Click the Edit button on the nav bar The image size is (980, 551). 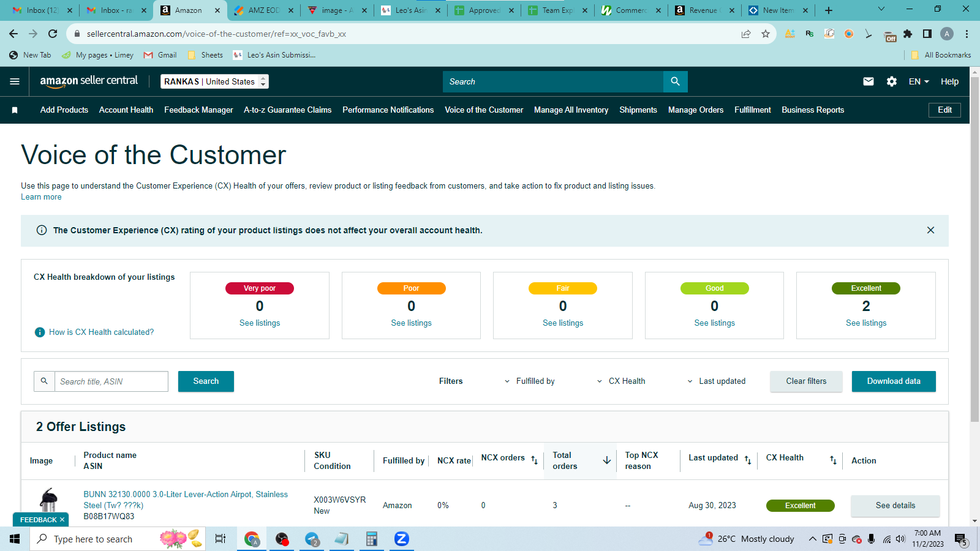coord(944,110)
